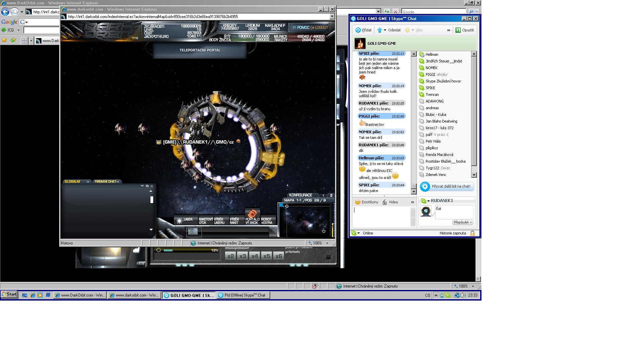Click the ROB robot slot icon
Screen dimensions: 642x364
coord(194,231)
